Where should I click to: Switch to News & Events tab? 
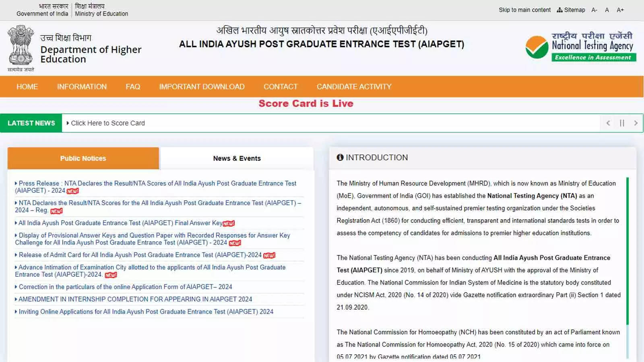[x=237, y=158]
